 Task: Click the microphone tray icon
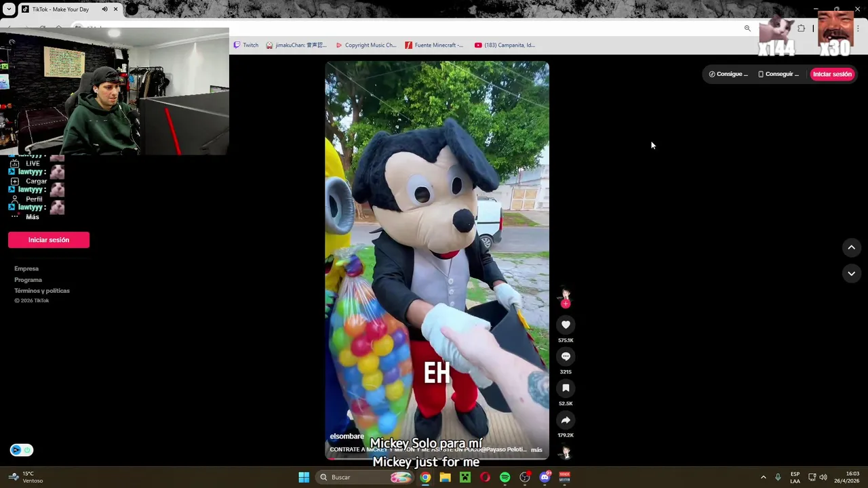click(x=778, y=477)
